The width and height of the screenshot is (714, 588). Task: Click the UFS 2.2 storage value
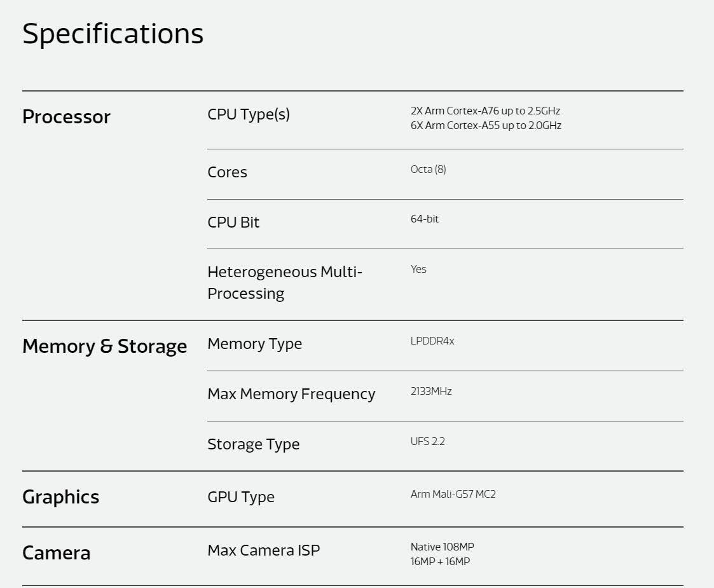click(427, 441)
